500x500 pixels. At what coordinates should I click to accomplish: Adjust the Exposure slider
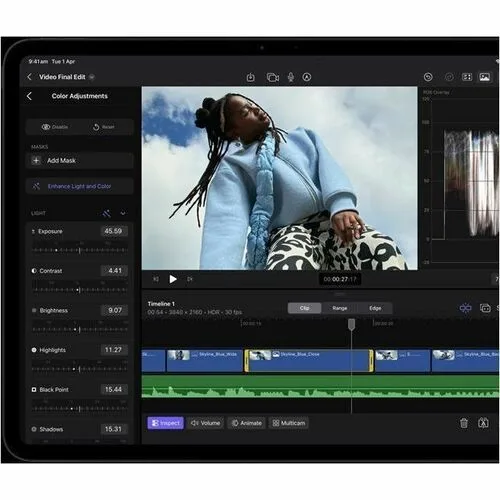tap(80, 250)
